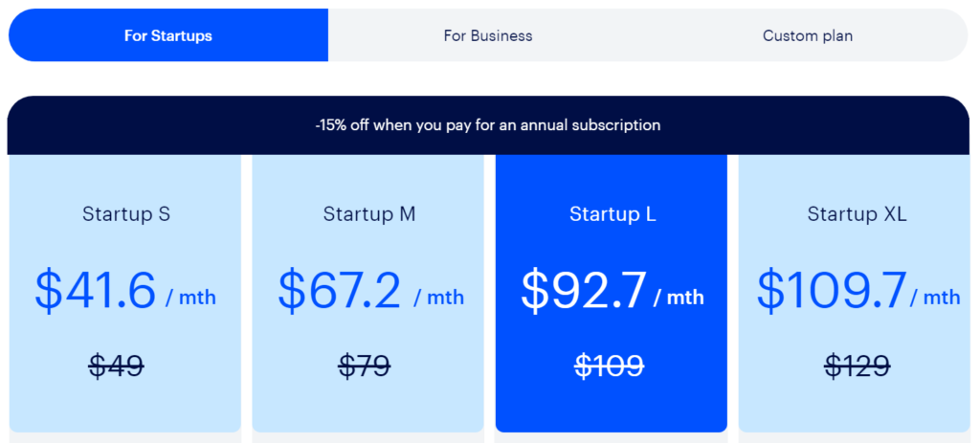Click the annual subscription discount banner
This screenshot has width=980, height=443.
[488, 125]
